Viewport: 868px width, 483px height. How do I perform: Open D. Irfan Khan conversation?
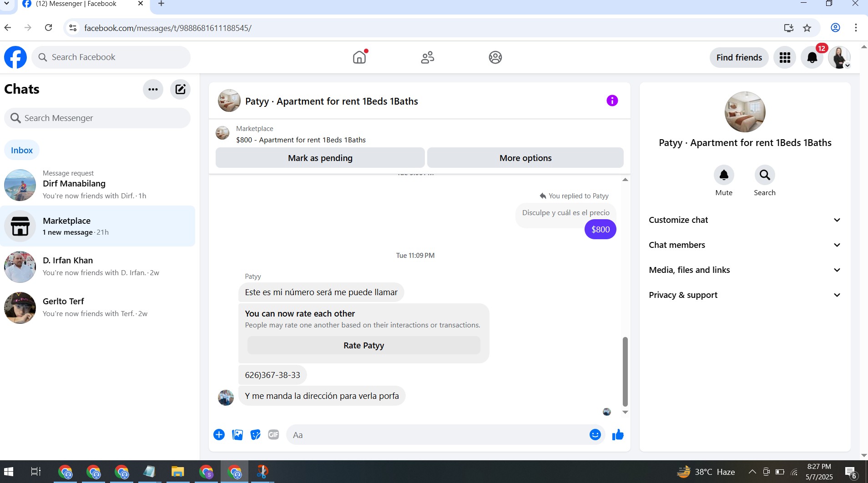point(98,267)
